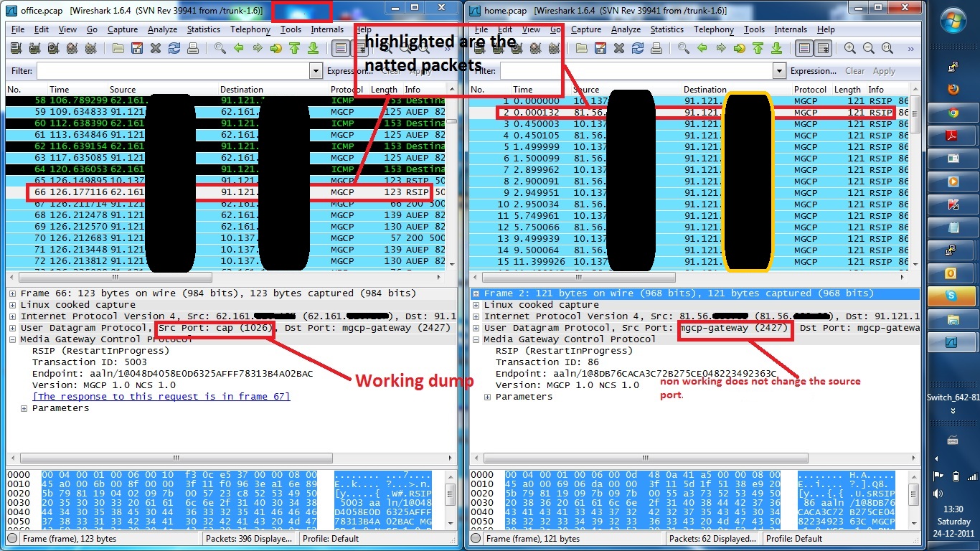
Task: Click Clear filter button in home.pcap
Action: 855,71
